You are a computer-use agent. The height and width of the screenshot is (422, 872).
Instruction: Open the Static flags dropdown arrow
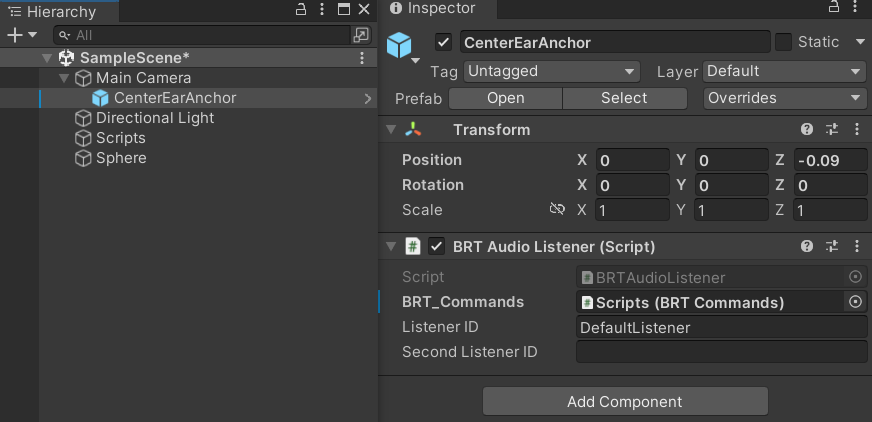(860, 42)
